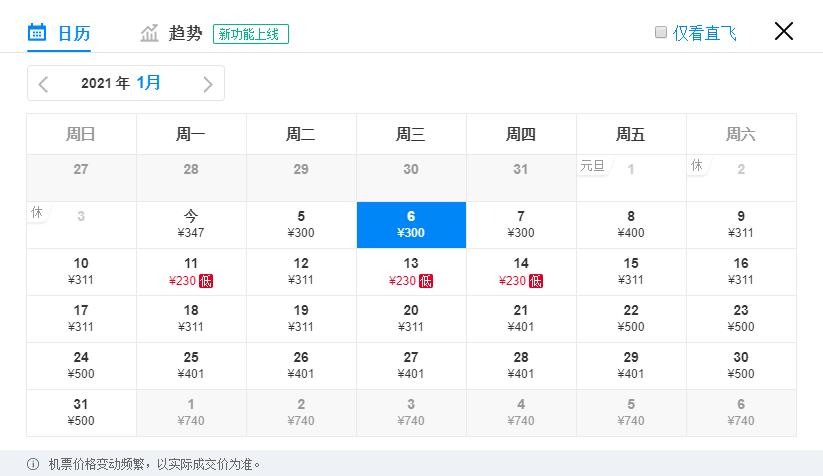Click the info icon in the notice bar
The height and width of the screenshot is (476, 823).
(x=33, y=464)
